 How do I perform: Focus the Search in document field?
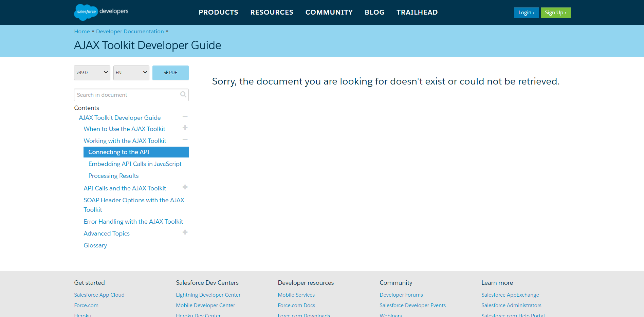tap(131, 95)
